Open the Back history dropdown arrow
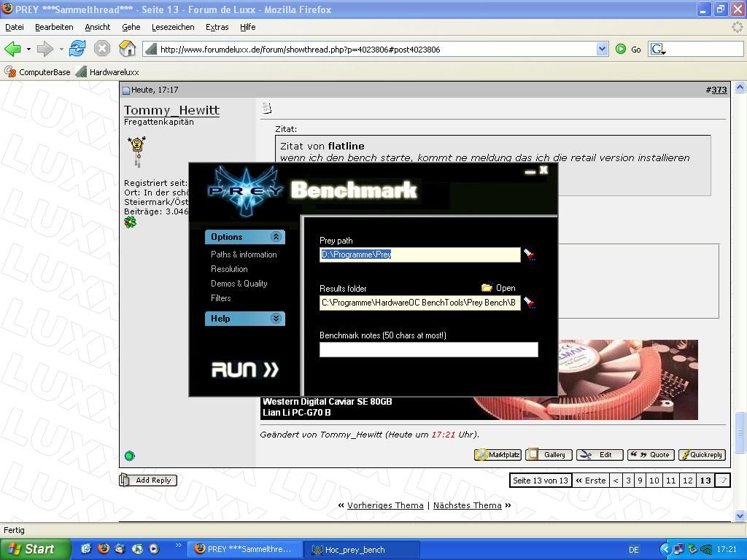This screenshot has height=560, width=747. (x=28, y=49)
